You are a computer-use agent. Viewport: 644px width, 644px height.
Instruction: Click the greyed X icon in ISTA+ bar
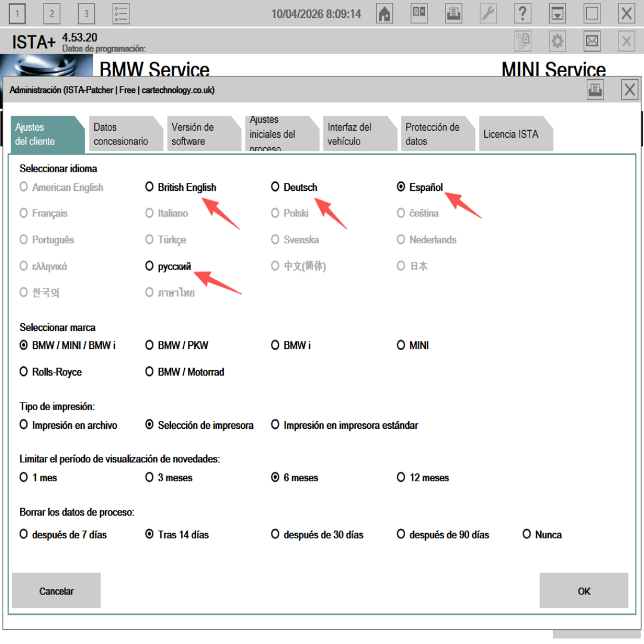627,41
